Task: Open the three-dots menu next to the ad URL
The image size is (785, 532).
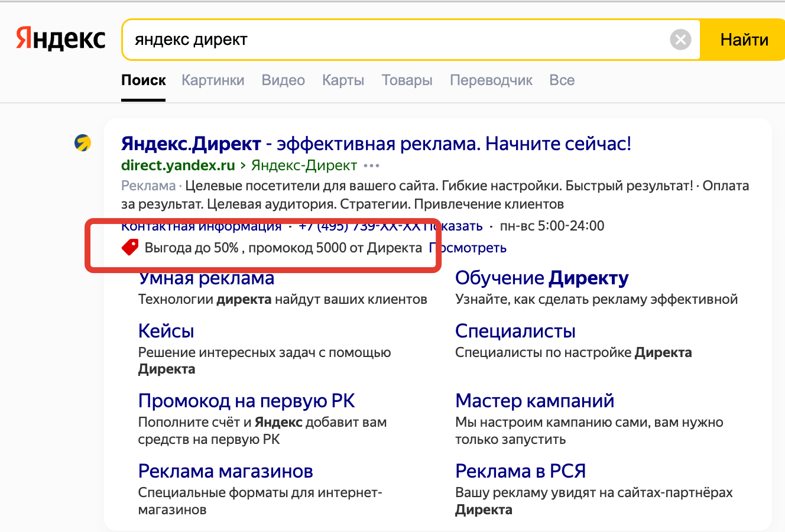Action: coord(372,166)
